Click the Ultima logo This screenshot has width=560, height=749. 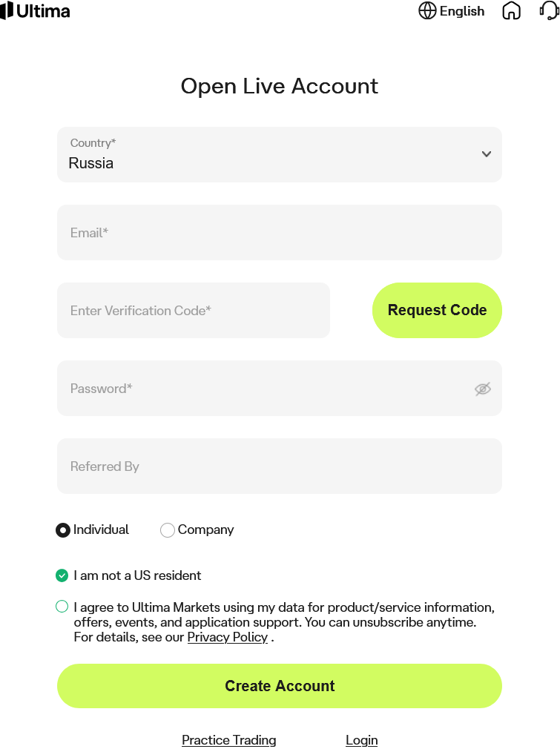[x=36, y=11]
